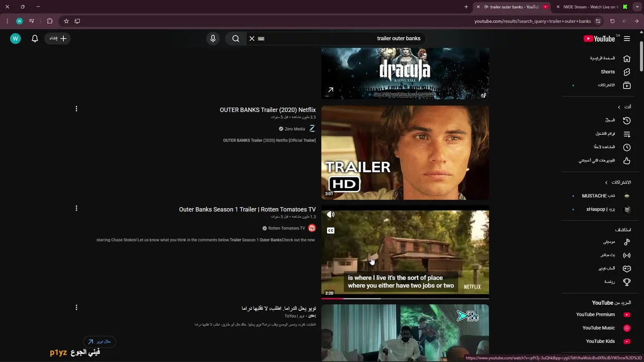
Task: Open the Create button with plus icon
Action: [x=58, y=39]
